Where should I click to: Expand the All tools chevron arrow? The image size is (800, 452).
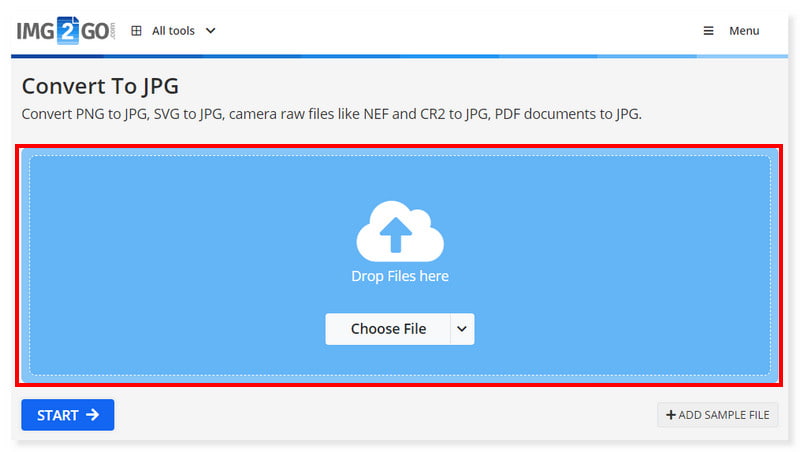(210, 31)
